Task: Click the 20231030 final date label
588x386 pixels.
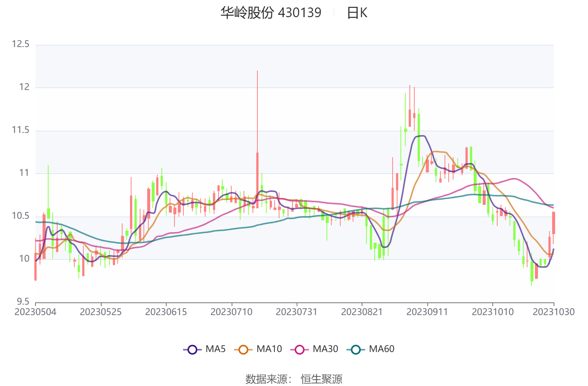Action: 553,312
